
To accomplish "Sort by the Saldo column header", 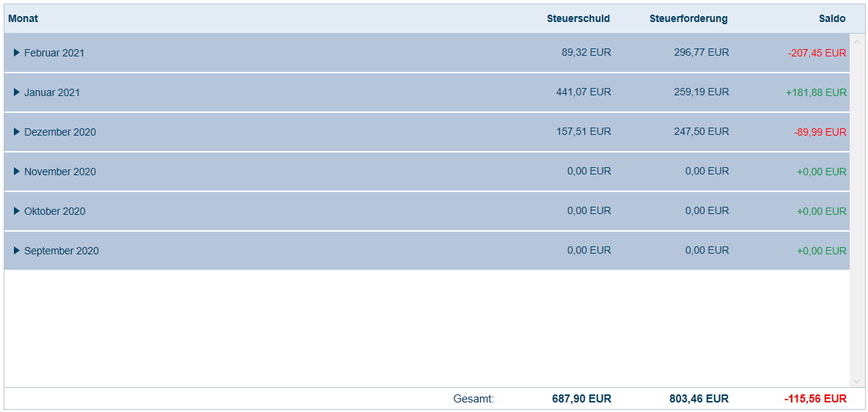I will tap(832, 18).
